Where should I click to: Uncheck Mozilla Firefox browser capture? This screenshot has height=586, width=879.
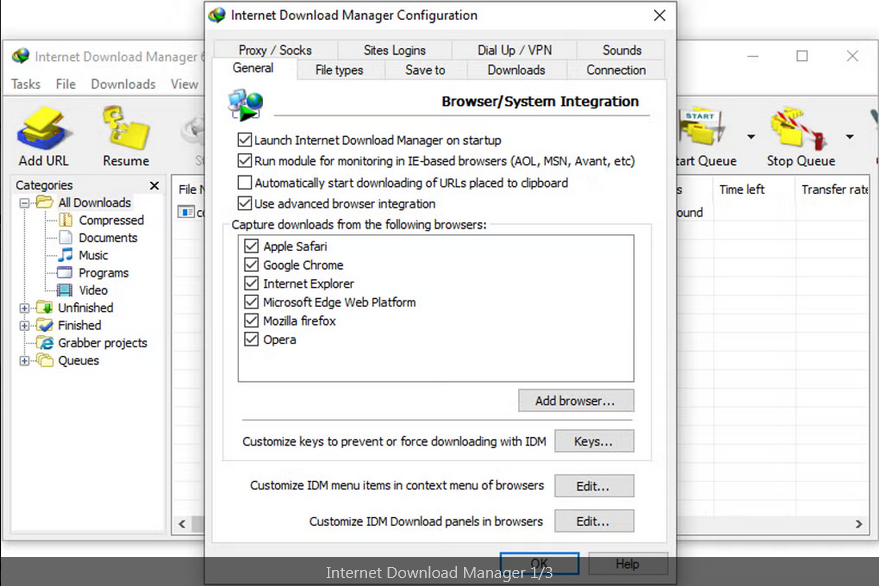pos(251,320)
